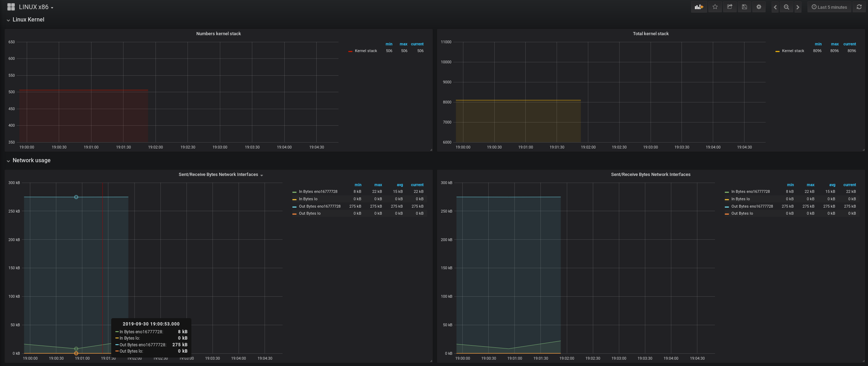Star this dashboard as favorite
Screen dimensions: 868x366
[x=715, y=7]
